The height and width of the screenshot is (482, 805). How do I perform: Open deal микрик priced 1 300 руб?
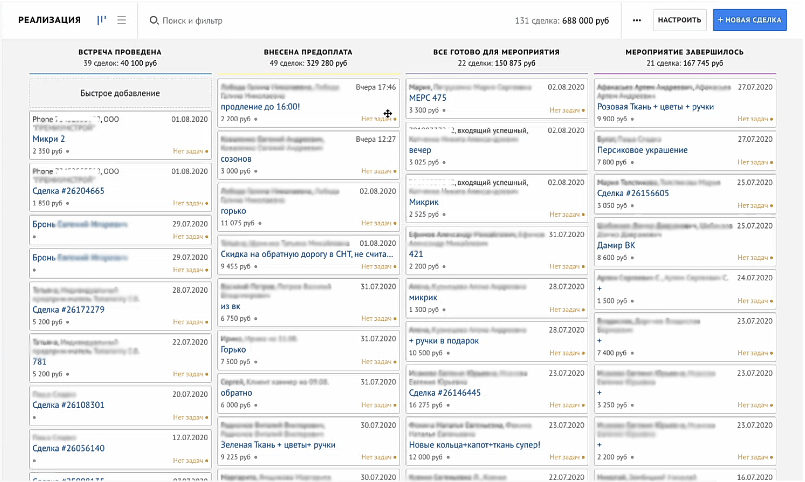(x=423, y=297)
